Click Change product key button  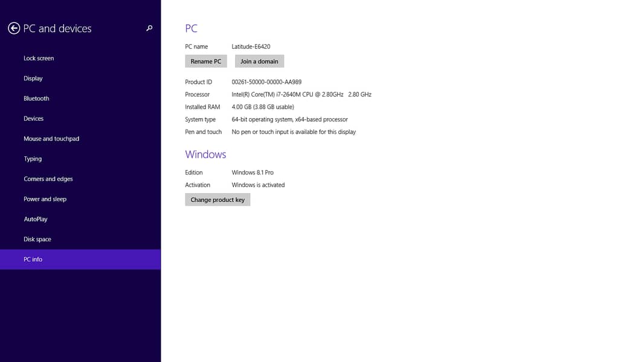coord(217,200)
